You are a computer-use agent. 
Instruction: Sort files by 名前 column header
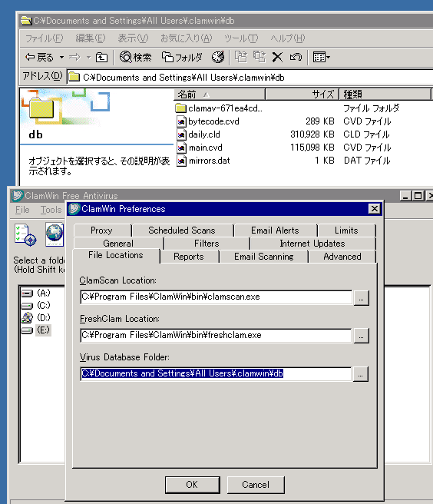click(220, 94)
